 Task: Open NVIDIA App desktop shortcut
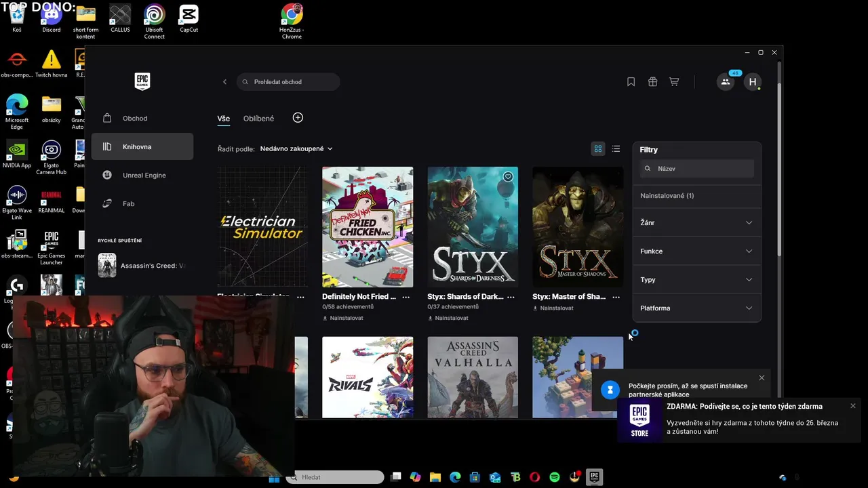coord(17,155)
